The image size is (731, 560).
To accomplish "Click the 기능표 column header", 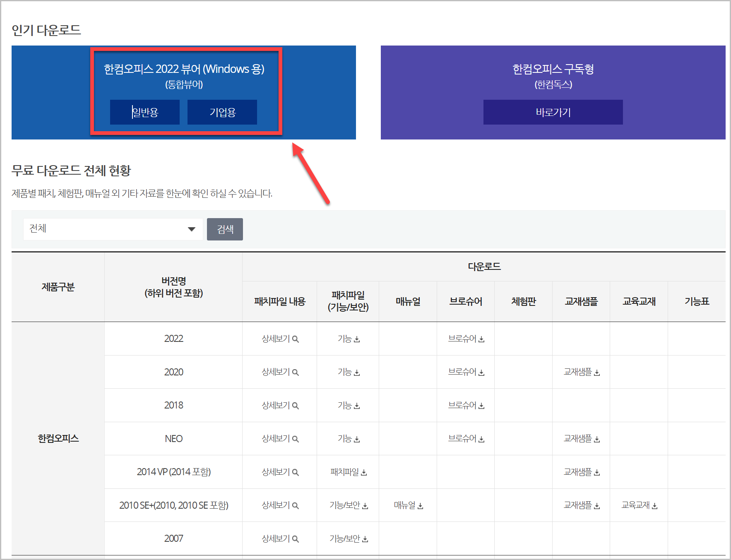I will 697,301.
